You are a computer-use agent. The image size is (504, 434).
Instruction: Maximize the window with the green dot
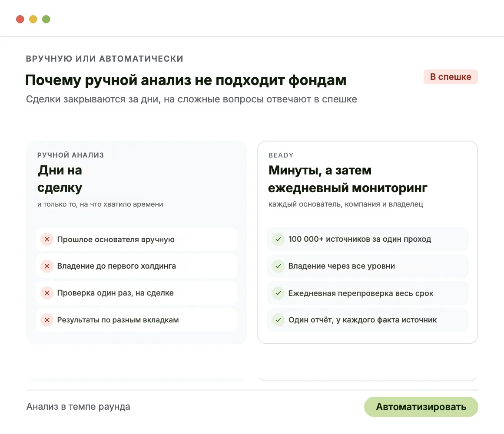(46, 19)
